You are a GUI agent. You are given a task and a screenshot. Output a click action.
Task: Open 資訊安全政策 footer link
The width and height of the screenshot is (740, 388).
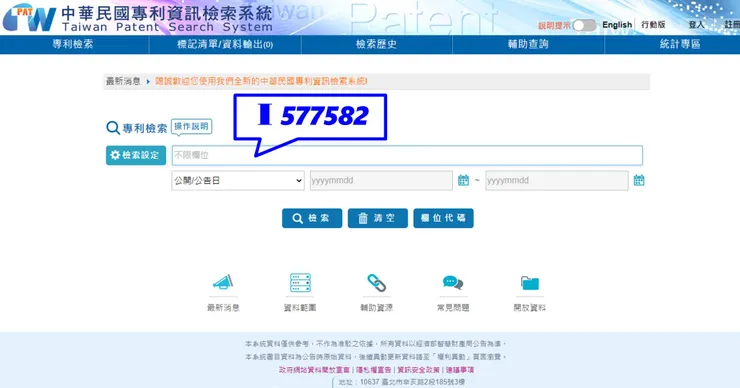coord(419,370)
